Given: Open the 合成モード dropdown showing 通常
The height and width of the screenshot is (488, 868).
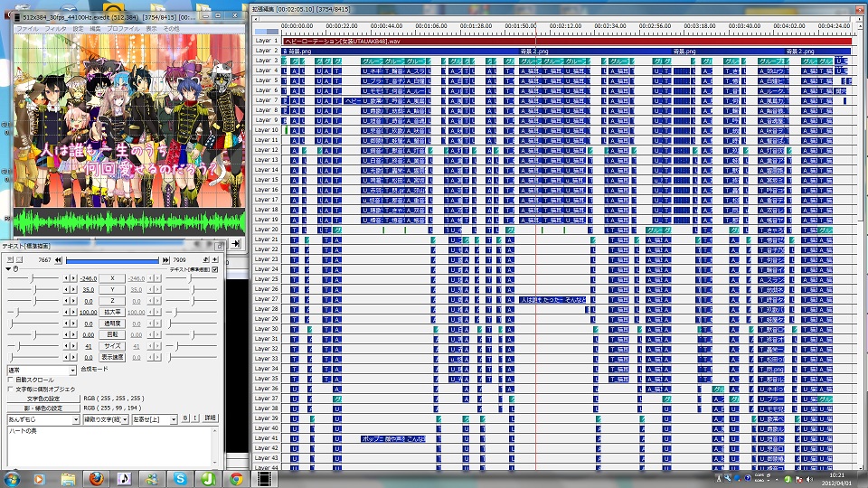Looking at the screenshot, I should click(x=42, y=370).
